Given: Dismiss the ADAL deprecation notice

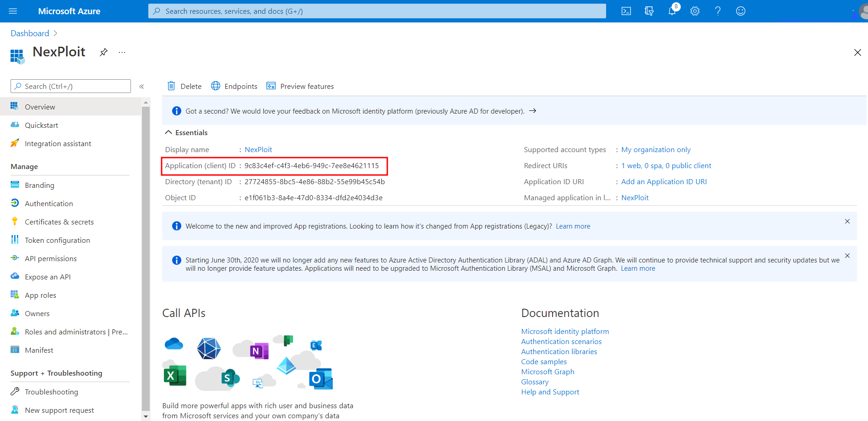Looking at the screenshot, I should (x=847, y=256).
